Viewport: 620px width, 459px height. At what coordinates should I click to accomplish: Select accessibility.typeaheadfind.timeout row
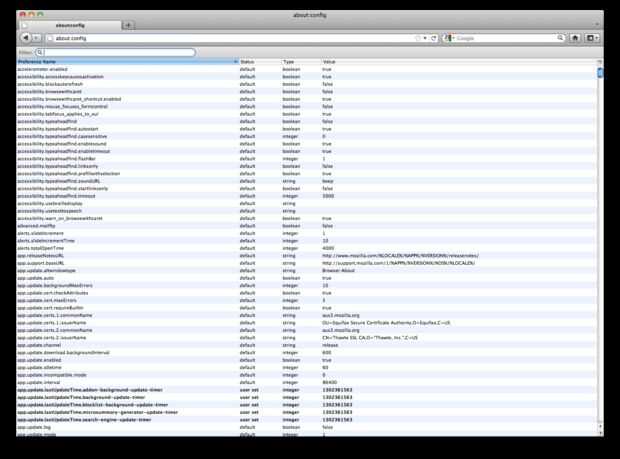[x=306, y=196]
